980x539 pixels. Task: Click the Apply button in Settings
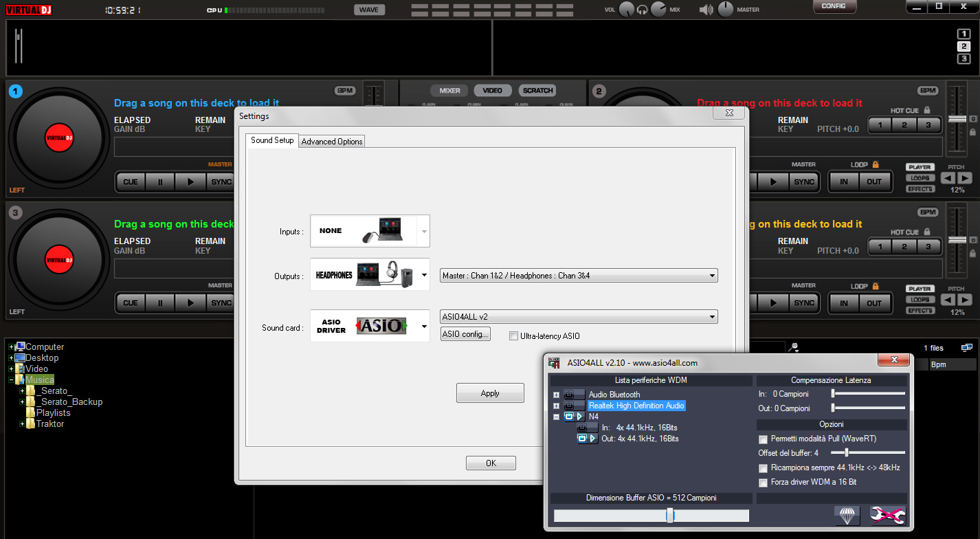490,393
